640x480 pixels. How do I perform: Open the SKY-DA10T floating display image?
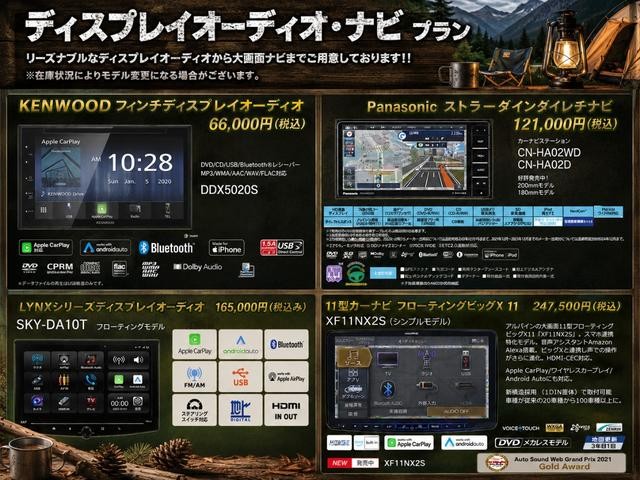87,386
